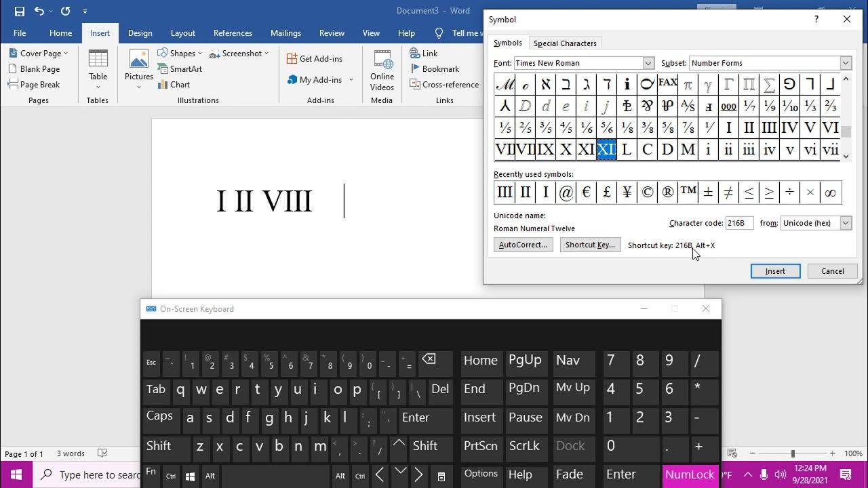The image size is (868, 488).
Task: Click the Character code field
Action: pos(739,223)
